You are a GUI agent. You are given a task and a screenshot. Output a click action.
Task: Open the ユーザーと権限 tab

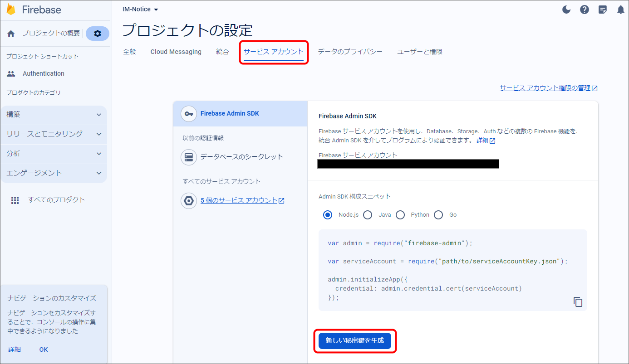[x=419, y=52]
